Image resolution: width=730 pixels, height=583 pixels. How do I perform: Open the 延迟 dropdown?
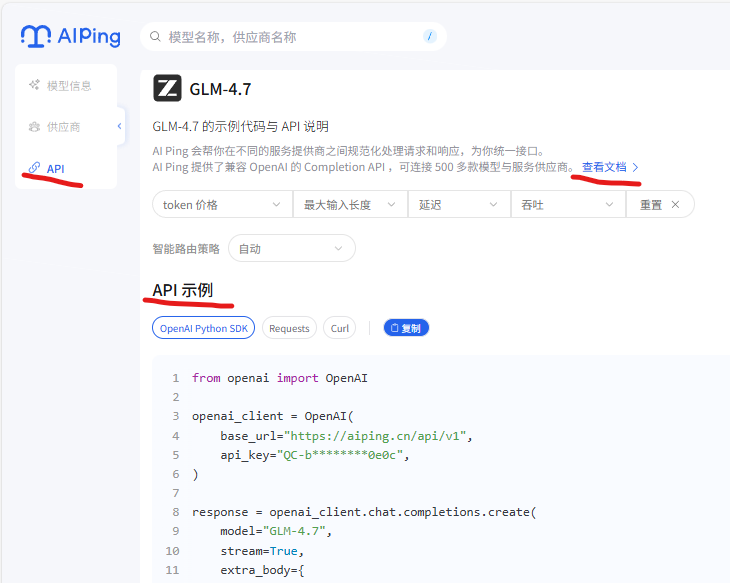[x=459, y=204]
